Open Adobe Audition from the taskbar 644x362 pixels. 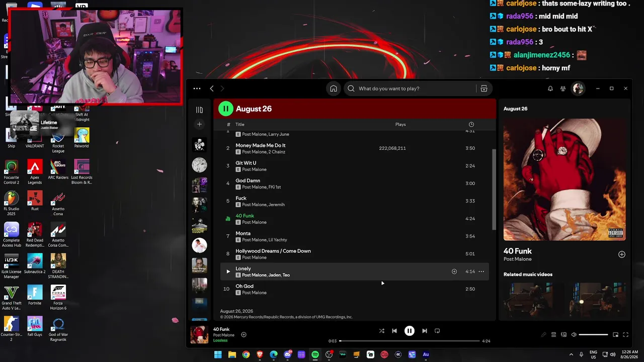point(426,354)
